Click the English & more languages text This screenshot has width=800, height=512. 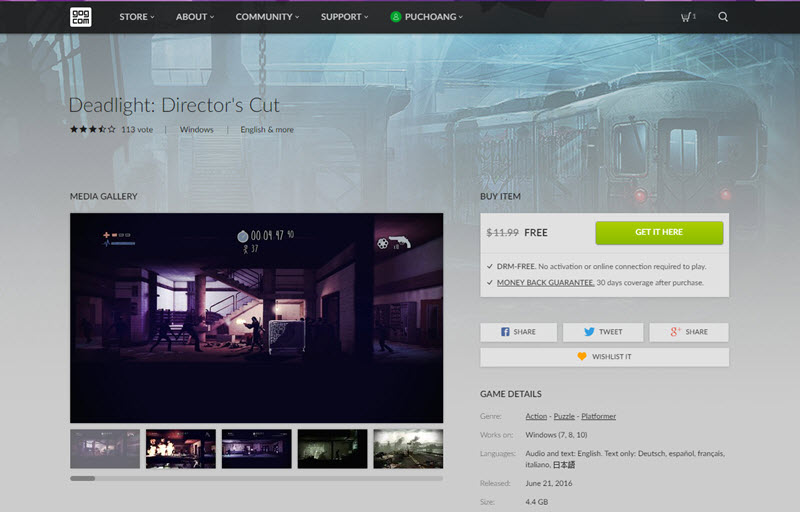[x=267, y=130]
